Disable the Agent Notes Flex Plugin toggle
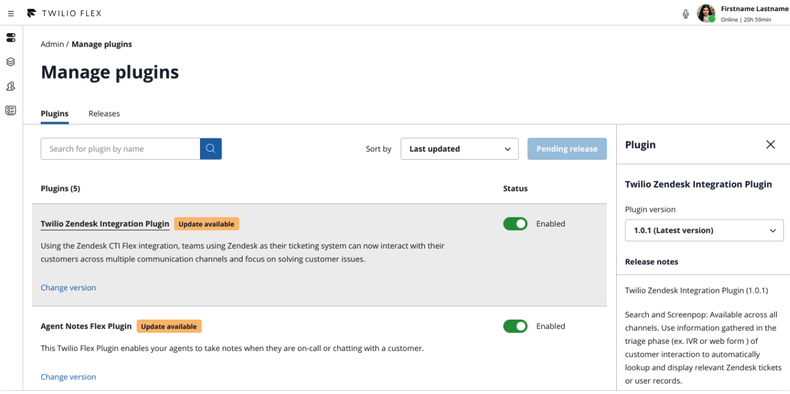The image size is (790, 394). pyautogui.click(x=515, y=326)
